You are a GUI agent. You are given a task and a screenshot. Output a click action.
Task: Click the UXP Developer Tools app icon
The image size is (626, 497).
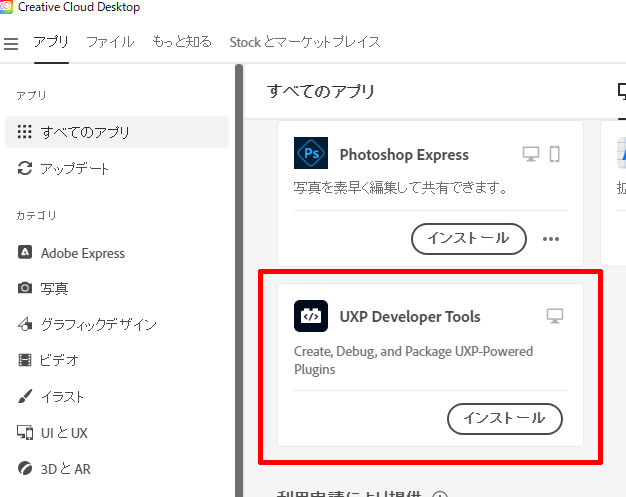[311, 316]
